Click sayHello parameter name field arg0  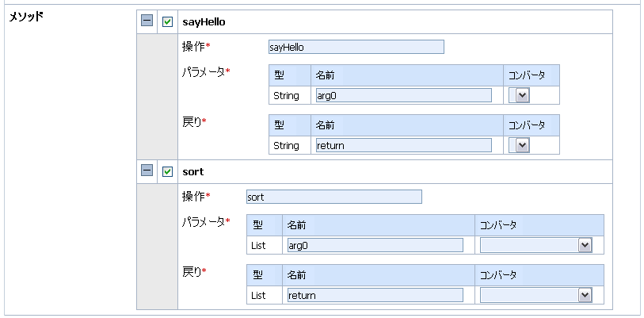(x=403, y=96)
